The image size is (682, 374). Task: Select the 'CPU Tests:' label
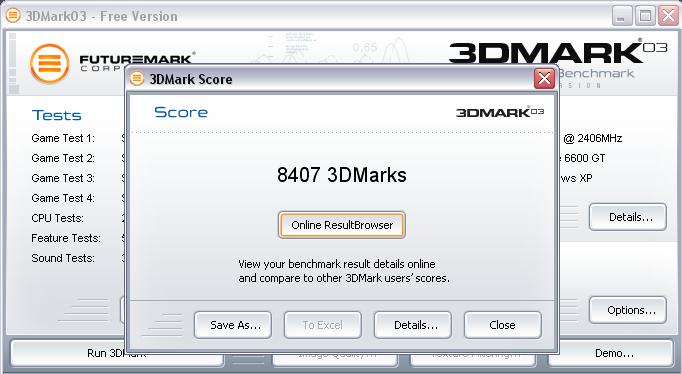tap(57, 218)
